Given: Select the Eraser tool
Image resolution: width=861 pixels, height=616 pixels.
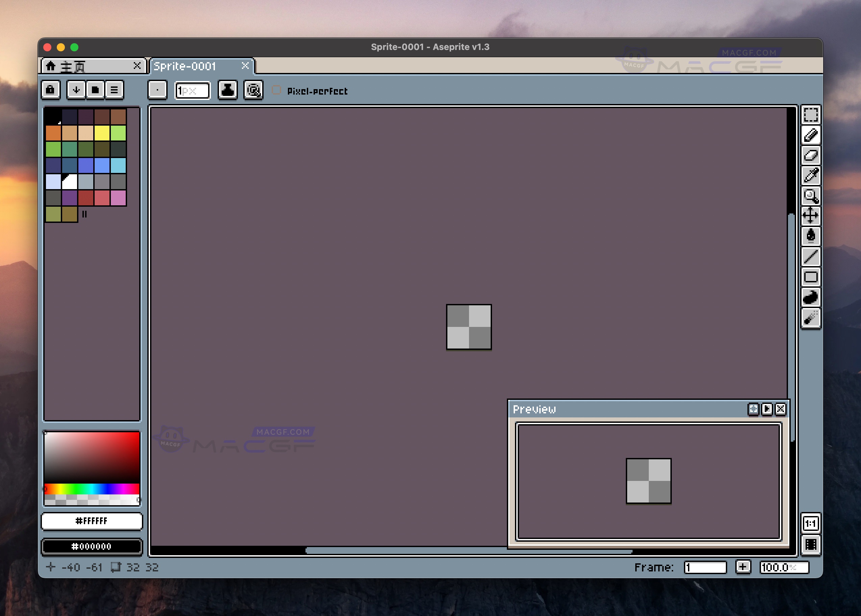Looking at the screenshot, I should [811, 155].
